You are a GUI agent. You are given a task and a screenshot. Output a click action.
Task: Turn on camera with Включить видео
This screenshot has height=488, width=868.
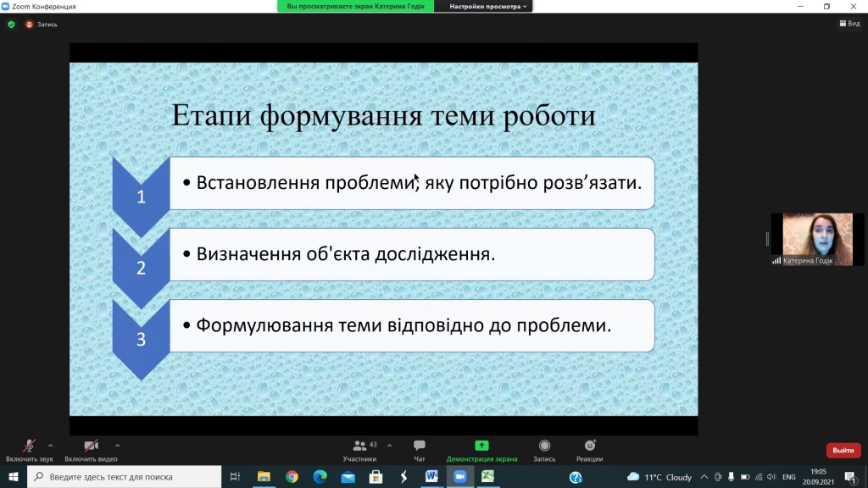coord(91,446)
